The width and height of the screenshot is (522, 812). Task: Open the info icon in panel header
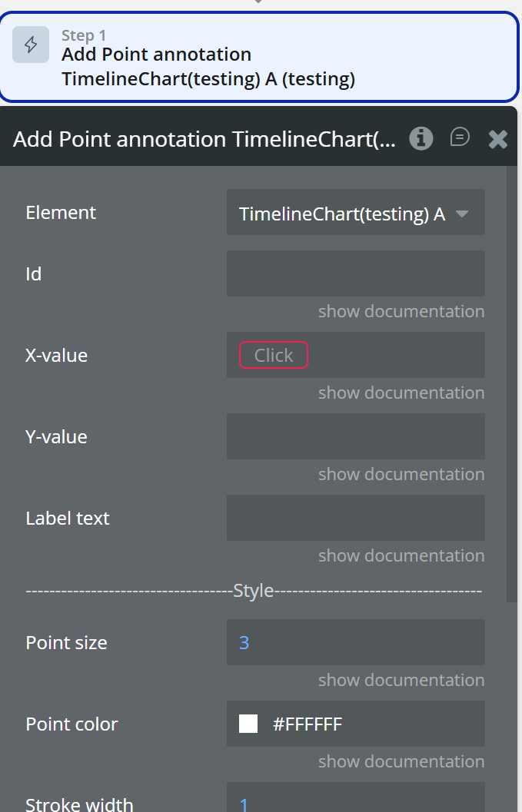(x=421, y=138)
